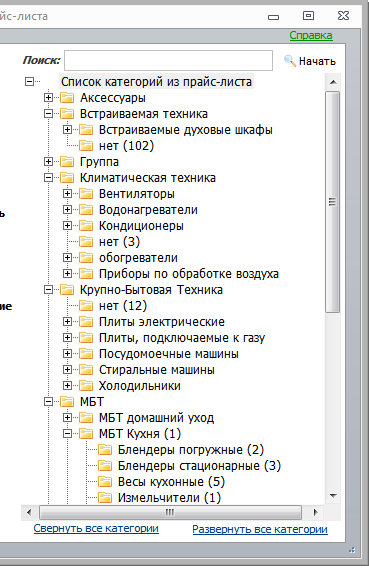This screenshot has width=369, height=568.
Task: Expand the МБТ домашний уход subcategory
Action: pos(67,417)
